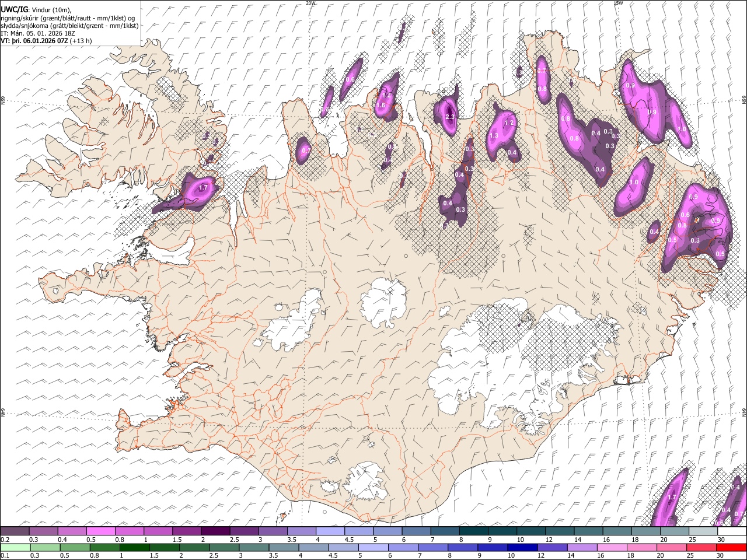Click the "30" label in the lower legend row
The height and width of the screenshot is (560, 747).
pos(719,555)
